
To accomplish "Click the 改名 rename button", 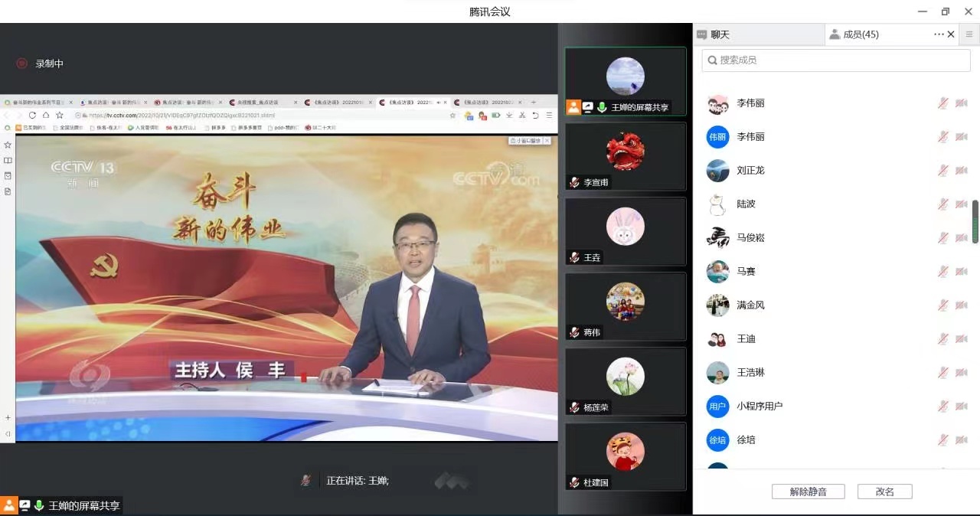I will [x=885, y=492].
